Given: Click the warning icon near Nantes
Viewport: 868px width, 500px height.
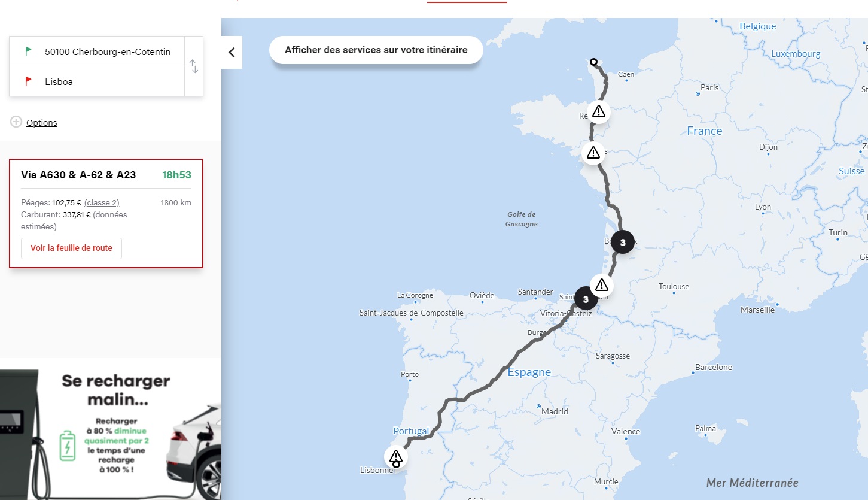Looking at the screenshot, I should point(593,152).
